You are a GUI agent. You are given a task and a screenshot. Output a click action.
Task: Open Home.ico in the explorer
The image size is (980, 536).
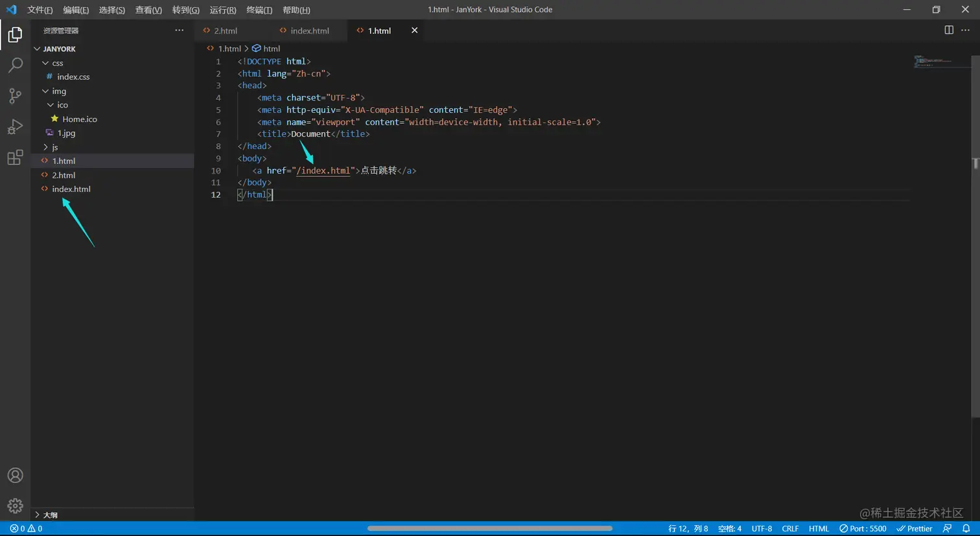[x=80, y=119]
